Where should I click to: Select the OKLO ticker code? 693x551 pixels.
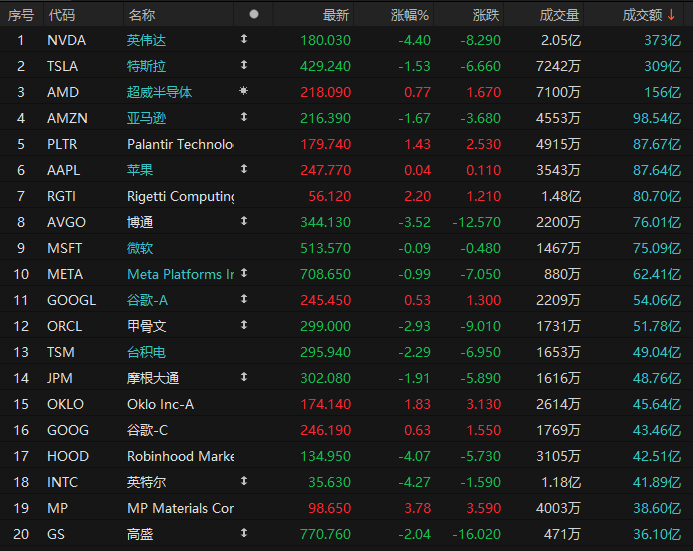tap(65, 405)
